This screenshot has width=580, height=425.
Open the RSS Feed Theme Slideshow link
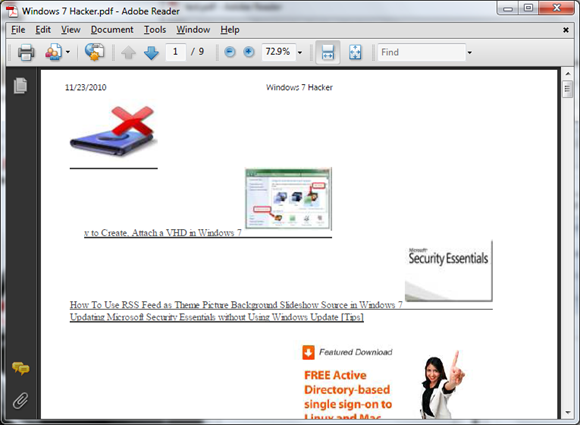236,305
